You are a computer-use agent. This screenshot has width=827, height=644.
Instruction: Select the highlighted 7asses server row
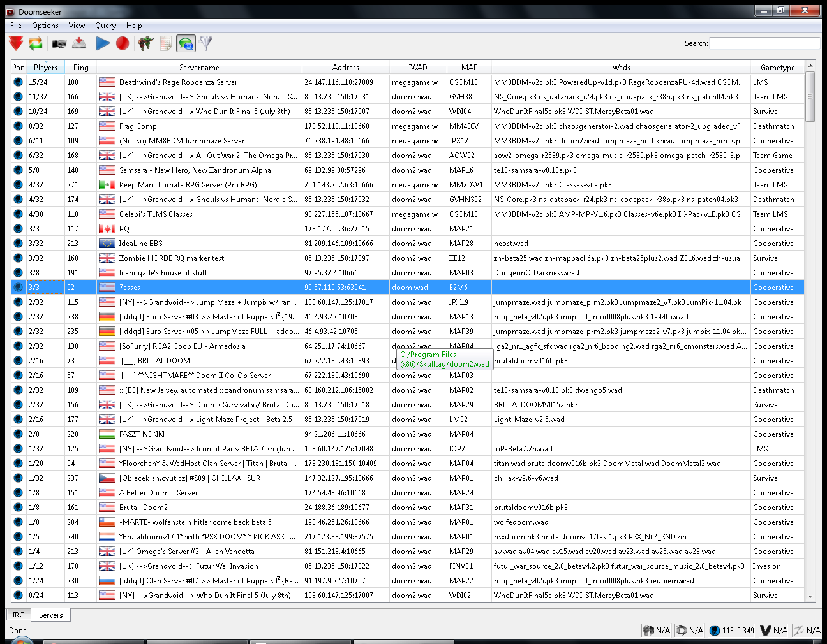408,288
